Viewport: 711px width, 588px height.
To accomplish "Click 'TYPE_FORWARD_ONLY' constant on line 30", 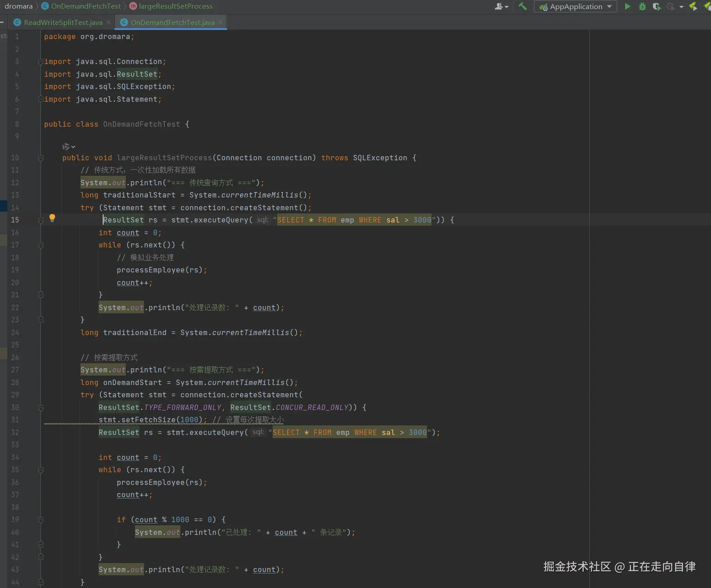I will (x=183, y=408).
